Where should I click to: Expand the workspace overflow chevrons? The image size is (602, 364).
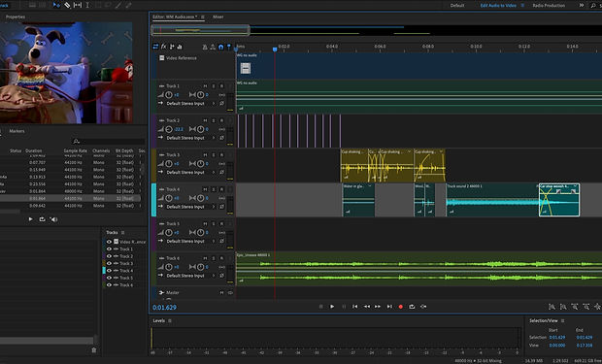pyautogui.click(x=582, y=6)
